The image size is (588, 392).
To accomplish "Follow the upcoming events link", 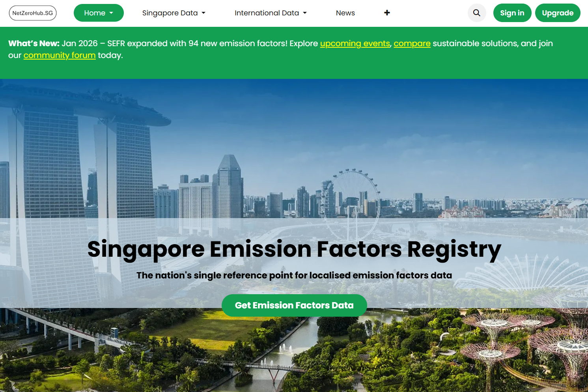I will click(x=355, y=43).
